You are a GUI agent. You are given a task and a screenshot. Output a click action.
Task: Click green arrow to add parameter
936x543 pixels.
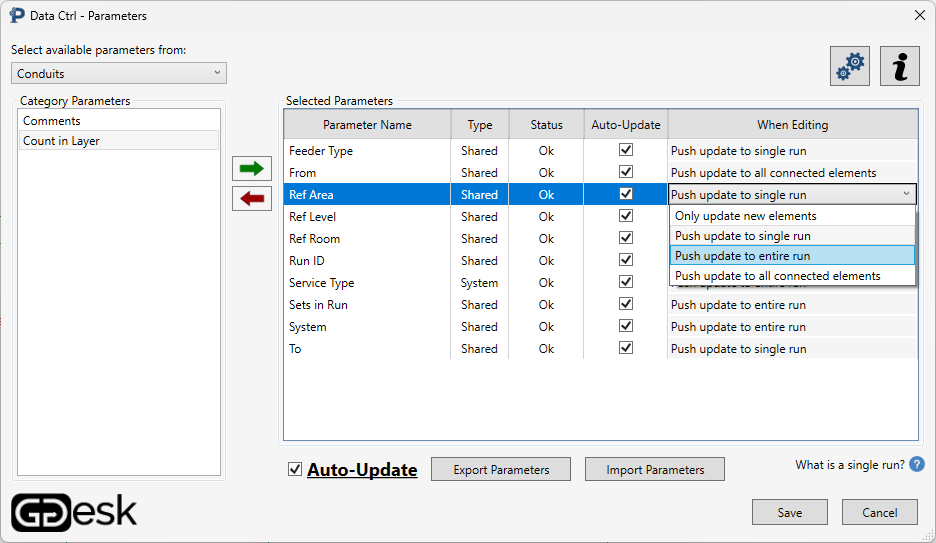click(252, 169)
